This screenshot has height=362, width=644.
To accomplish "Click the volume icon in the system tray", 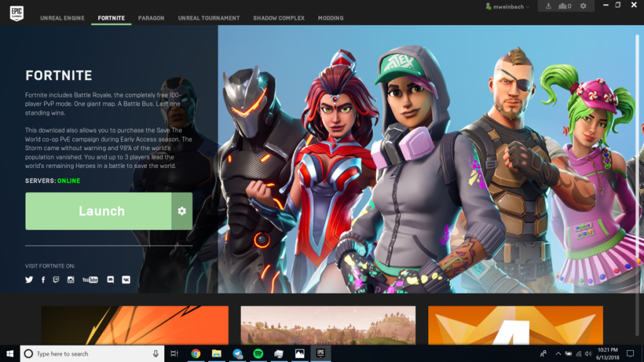I will pos(588,354).
